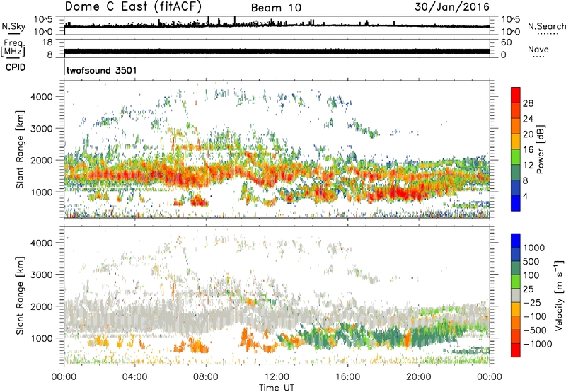566x392 pixels.
Task: Click the "12" label on the power color bar
Action: [528, 166]
